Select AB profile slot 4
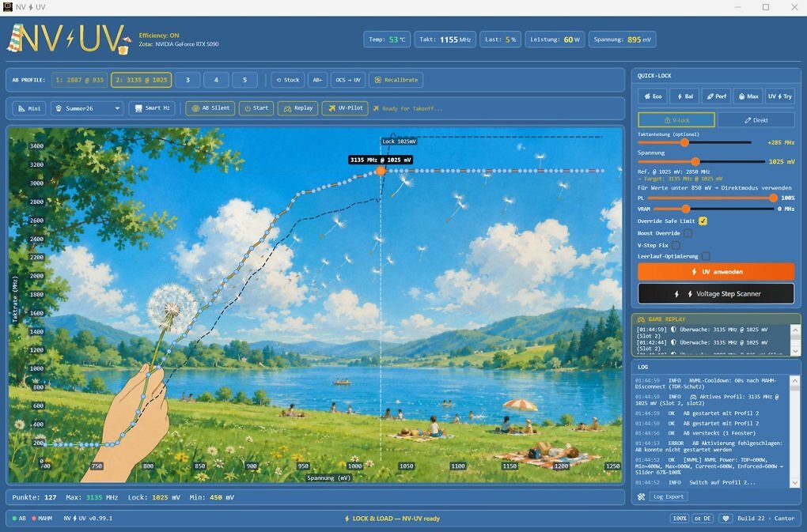 click(216, 80)
